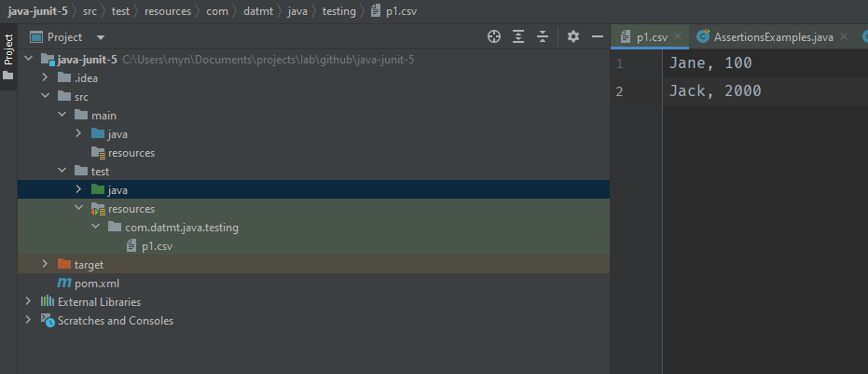The image size is (868, 374).
Task: Click datmt in the breadcrumb bar
Action: pyautogui.click(x=258, y=11)
